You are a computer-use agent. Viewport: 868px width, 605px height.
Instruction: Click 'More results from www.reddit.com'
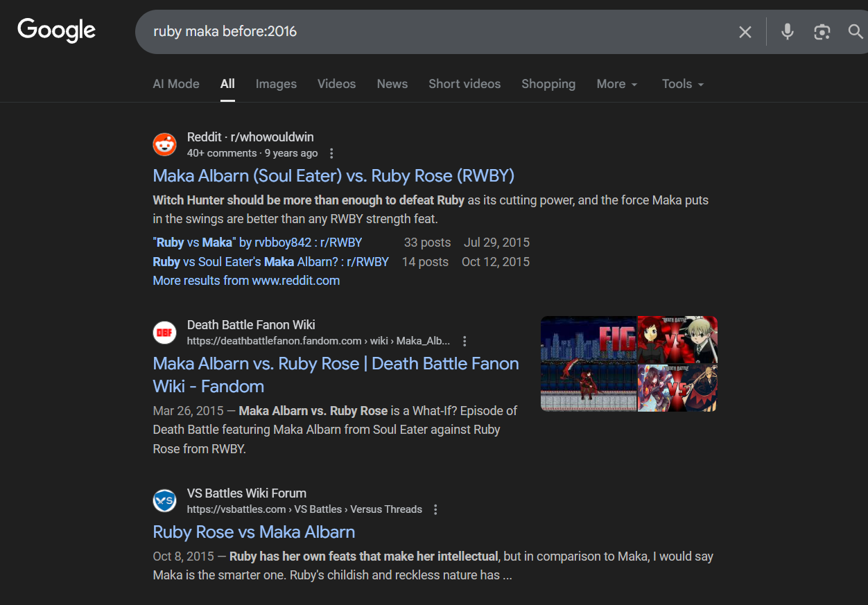246,281
